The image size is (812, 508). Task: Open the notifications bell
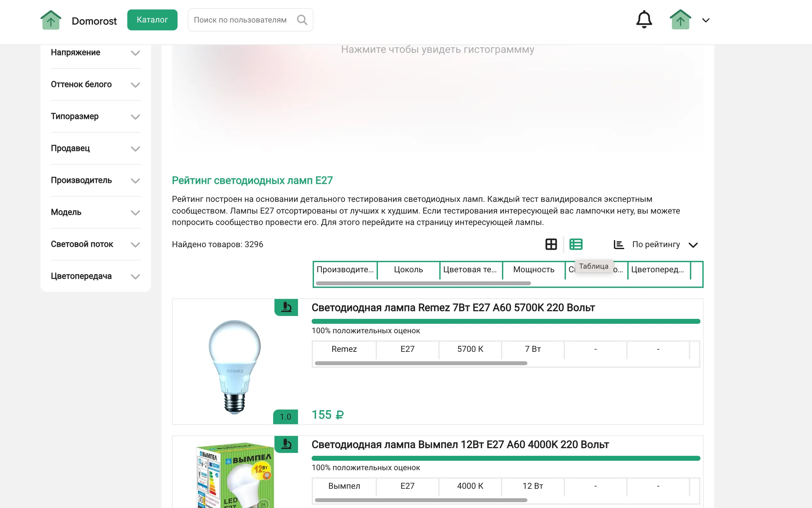click(644, 20)
